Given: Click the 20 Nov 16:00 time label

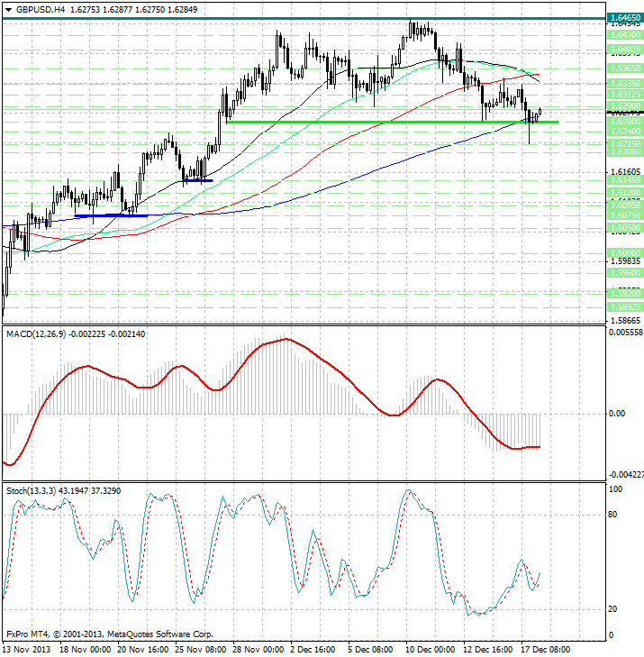Looking at the screenshot, I should click(x=143, y=650).
